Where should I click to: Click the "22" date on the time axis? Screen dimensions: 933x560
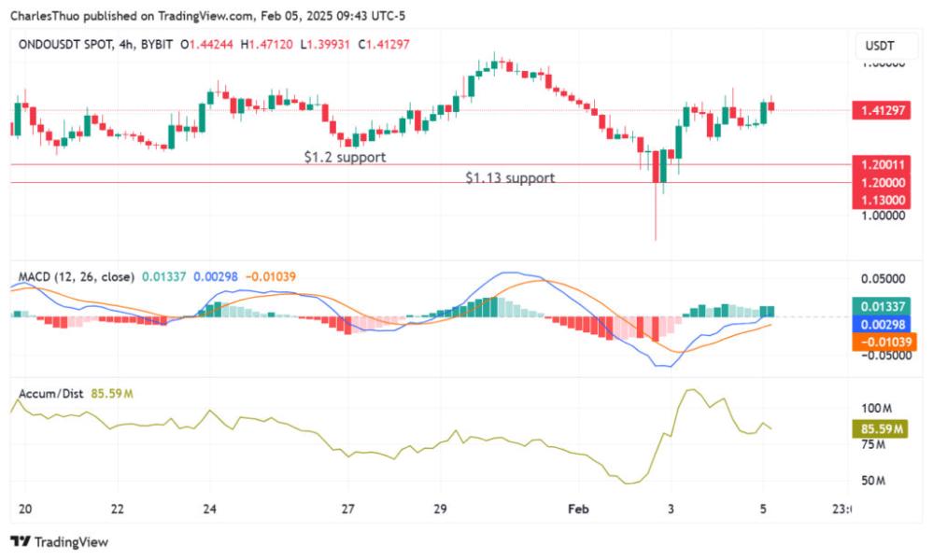(x=118, y=509)
